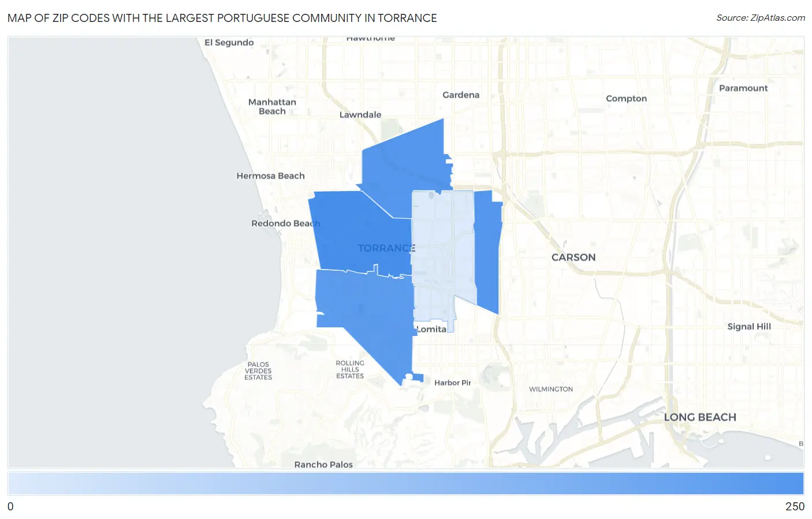Click the Hermosa Beach label
812x519 pixels.
[x=270, y=176]
